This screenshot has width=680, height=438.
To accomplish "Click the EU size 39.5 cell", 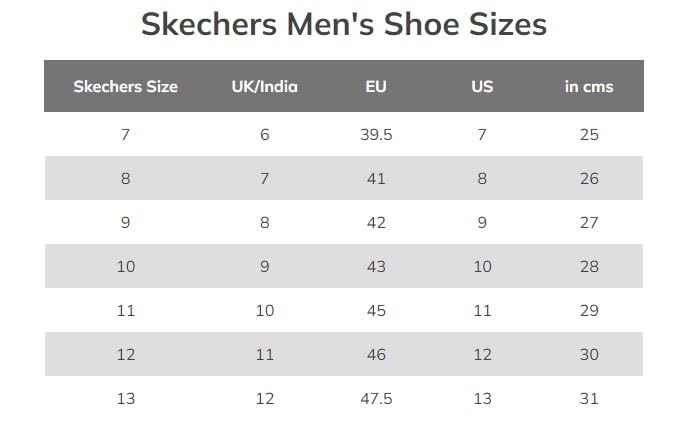I will click(x=376, y=135).
